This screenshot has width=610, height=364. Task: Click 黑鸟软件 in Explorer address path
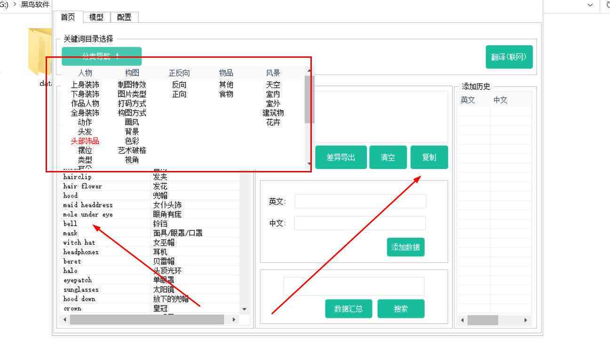35,4
